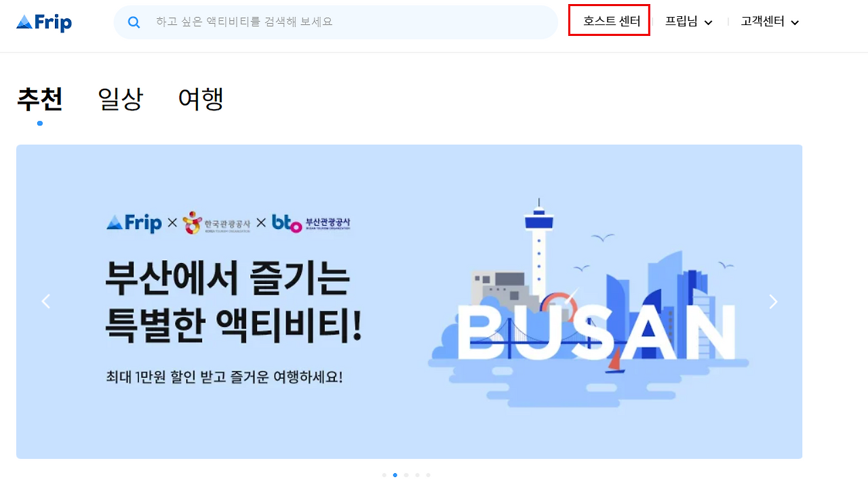Switch to the 여행 tab
Image resolution: width=868 pixels, height=490 pixels.
pyautogui.click(x=201, y=99)
